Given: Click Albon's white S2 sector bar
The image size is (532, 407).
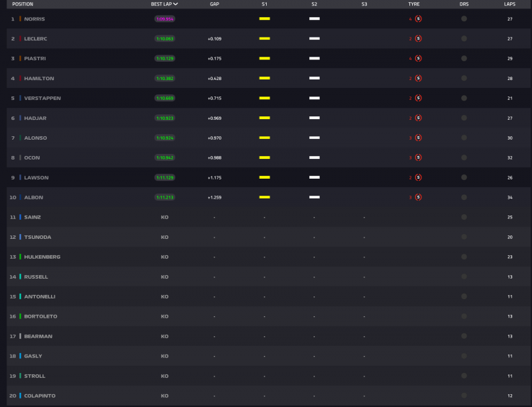Looking at the screenshot, I should click(314, 197).
